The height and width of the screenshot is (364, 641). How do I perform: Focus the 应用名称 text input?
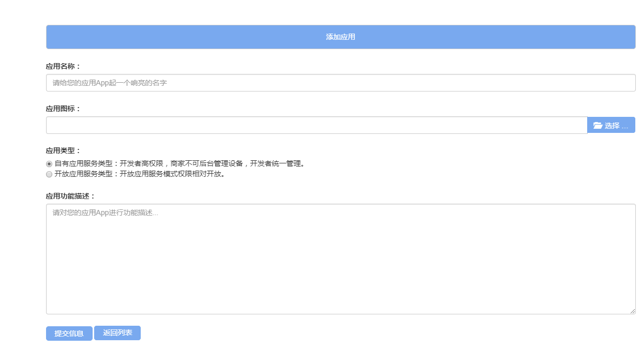click(x=340, y=83)
